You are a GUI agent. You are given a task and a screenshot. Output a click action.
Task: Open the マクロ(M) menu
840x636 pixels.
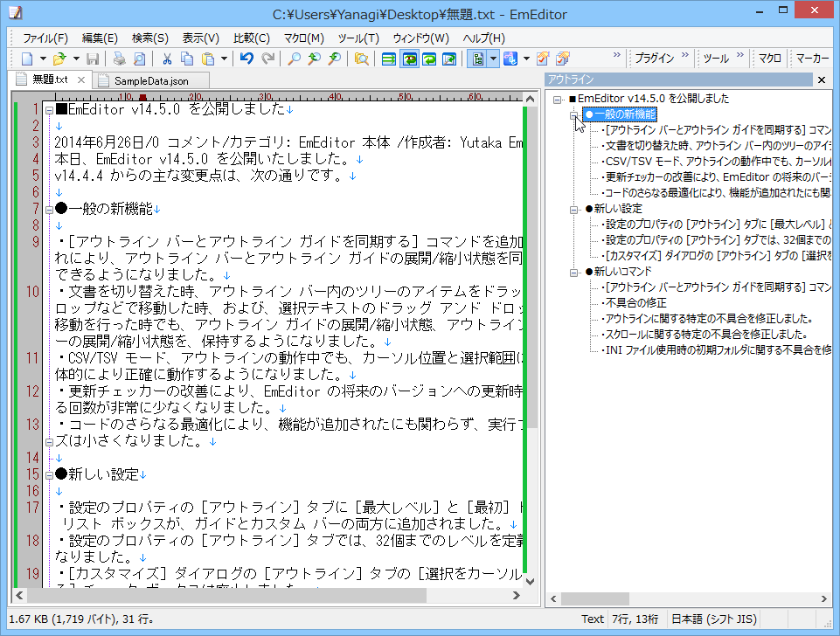[304, 38]
